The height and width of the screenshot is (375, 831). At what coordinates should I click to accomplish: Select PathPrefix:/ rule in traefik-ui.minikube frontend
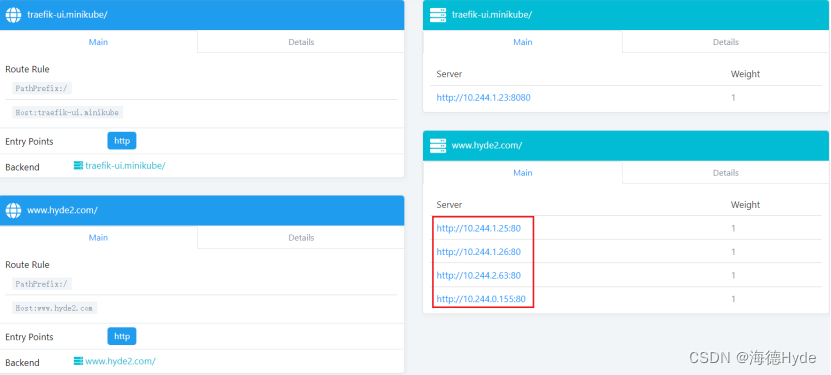(42, 88)
